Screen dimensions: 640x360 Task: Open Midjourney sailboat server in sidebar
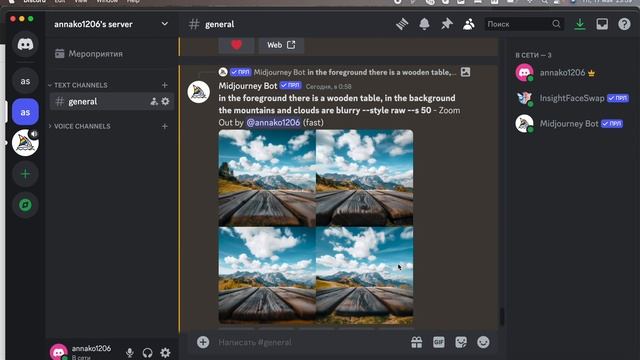point(25,143)
